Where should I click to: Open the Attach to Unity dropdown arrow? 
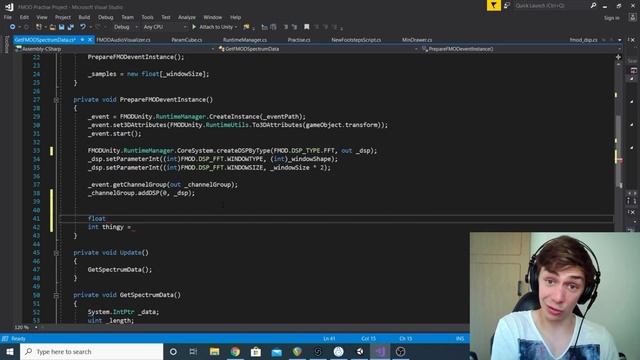(236, 27)
